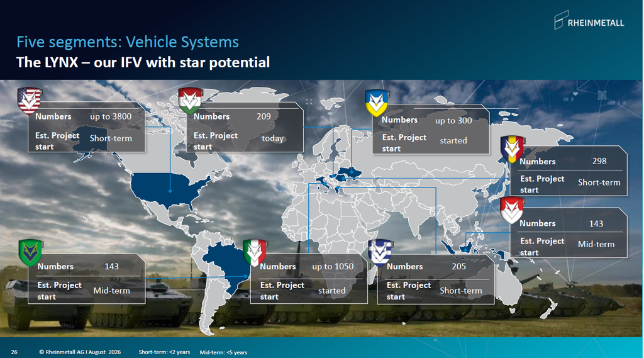The image size is (644, 358).
Task: Click the blue-yellow shield above up to 300
Action: [x=376, y=103]
